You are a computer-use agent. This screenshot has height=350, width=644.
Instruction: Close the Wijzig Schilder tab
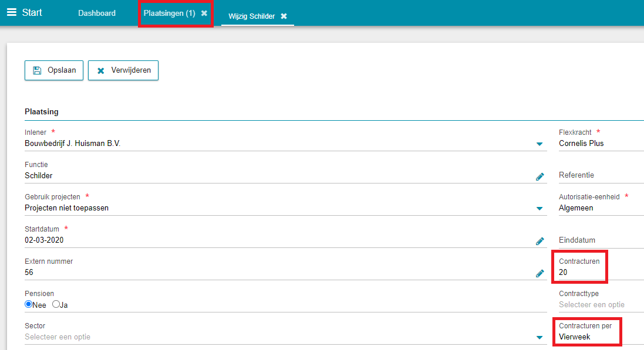(x=284, y=16)
